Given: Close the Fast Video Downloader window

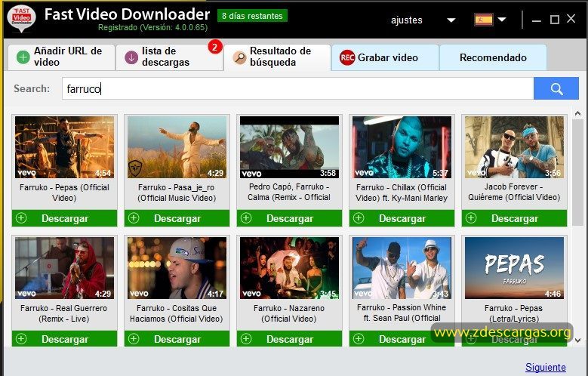Looking at the screenshot, I should 571,19.
